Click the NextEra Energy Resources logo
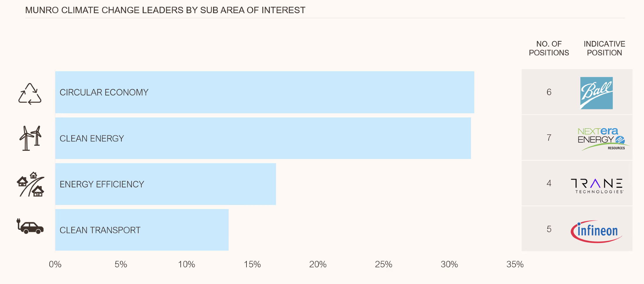 point(602,139)
